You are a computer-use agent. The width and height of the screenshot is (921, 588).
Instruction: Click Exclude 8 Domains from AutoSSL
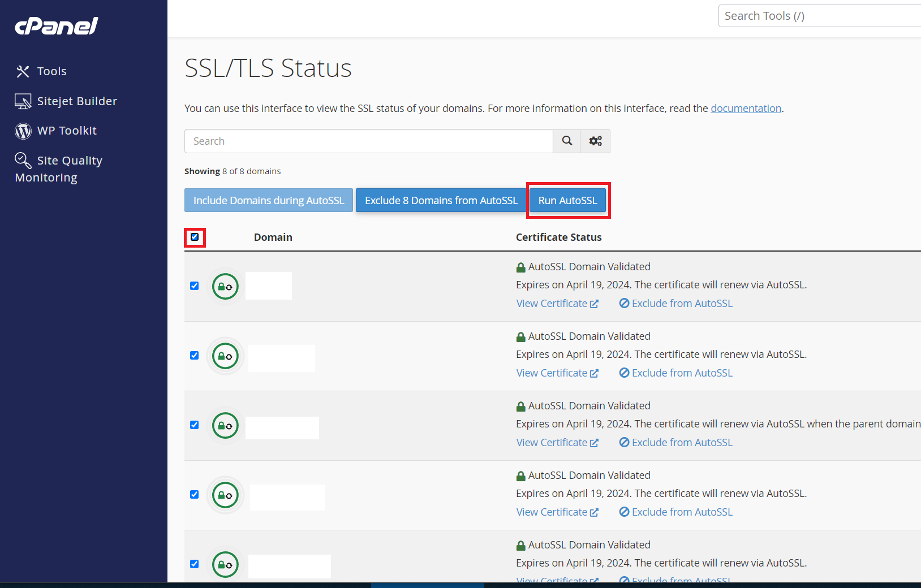pyautogui.click(x=441, y=200)
